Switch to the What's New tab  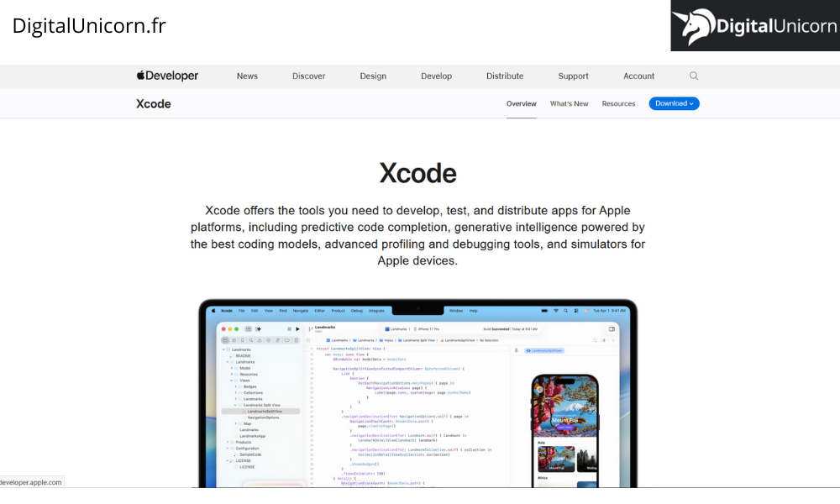pos(569,103)
